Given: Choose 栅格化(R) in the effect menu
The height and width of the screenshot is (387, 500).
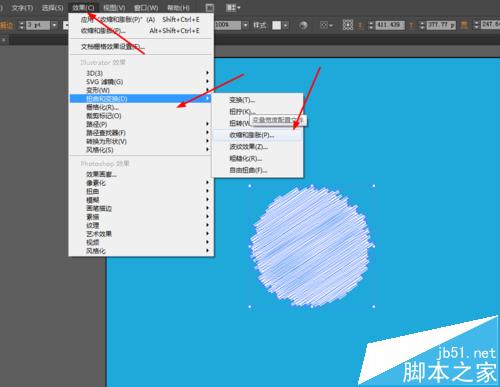Looking at the screenshot, I should 141,107.
